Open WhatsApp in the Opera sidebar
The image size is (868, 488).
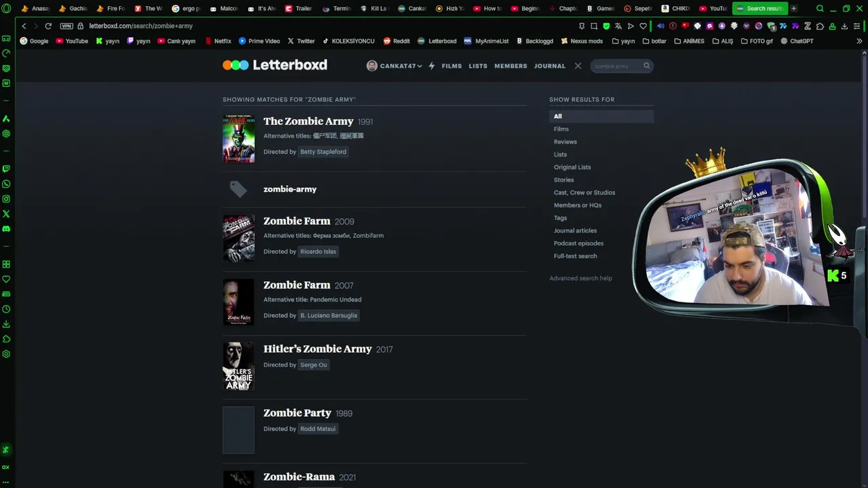tap(6, 184)
